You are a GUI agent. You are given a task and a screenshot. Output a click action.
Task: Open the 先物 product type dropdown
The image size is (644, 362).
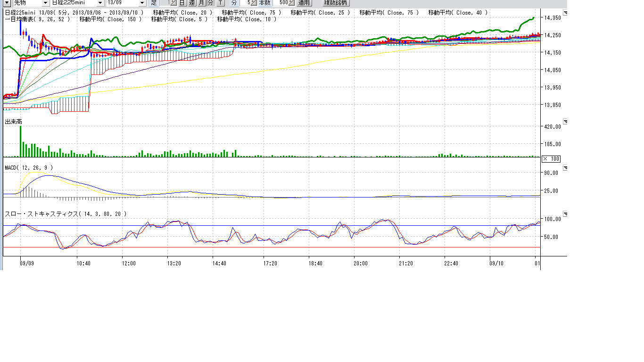pos(45,3)
